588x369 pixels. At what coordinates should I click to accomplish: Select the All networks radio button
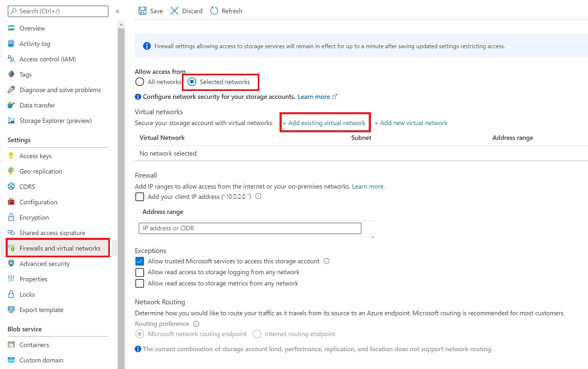pos(139,82)
